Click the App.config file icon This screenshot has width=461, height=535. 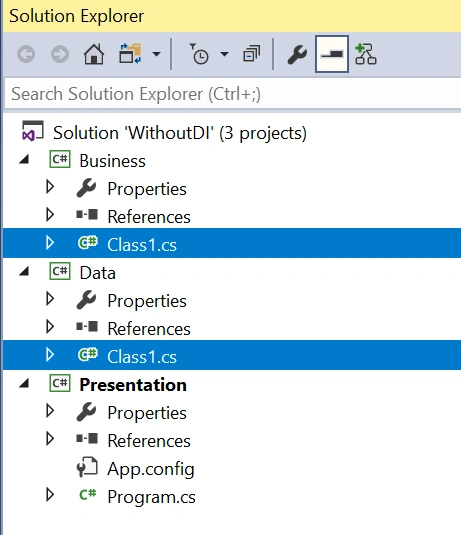click(x=87, y=467)
